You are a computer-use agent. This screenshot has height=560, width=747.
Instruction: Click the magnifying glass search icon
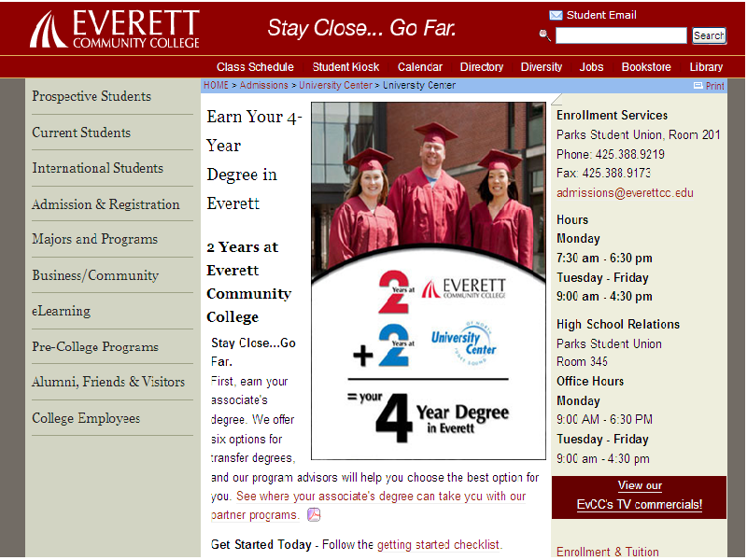[544, 35]
